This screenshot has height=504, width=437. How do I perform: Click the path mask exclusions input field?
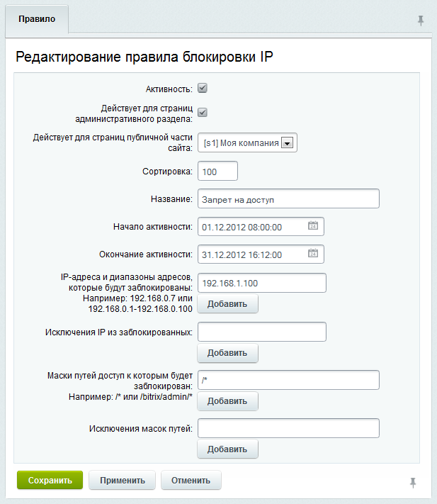(288, 428)
